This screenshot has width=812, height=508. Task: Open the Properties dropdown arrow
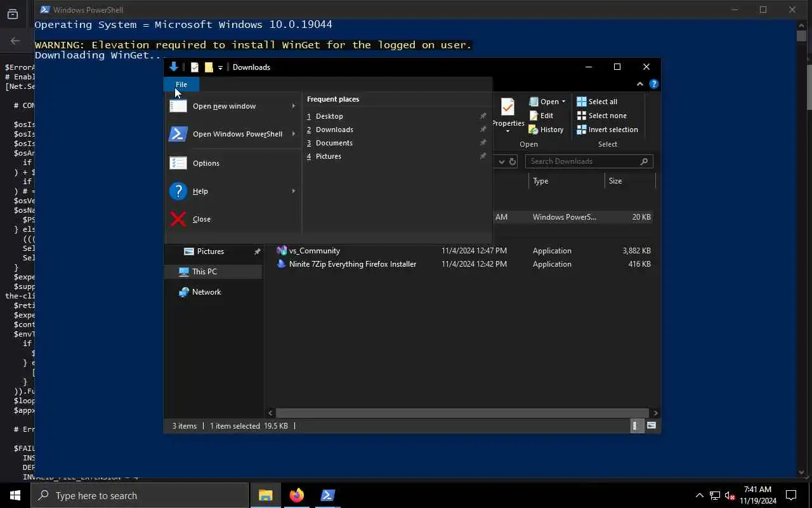pos(507,131)
